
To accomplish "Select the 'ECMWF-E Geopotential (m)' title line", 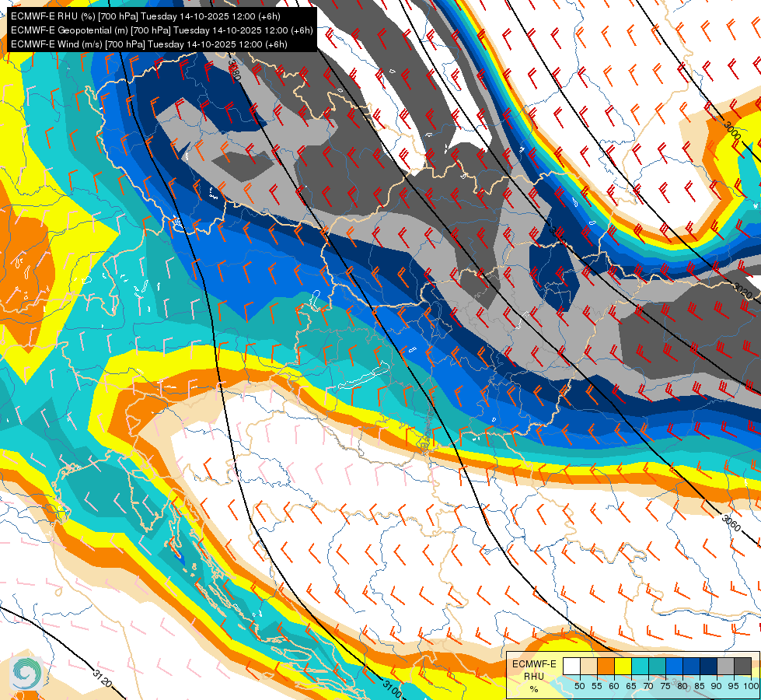I will coord(162,30).
